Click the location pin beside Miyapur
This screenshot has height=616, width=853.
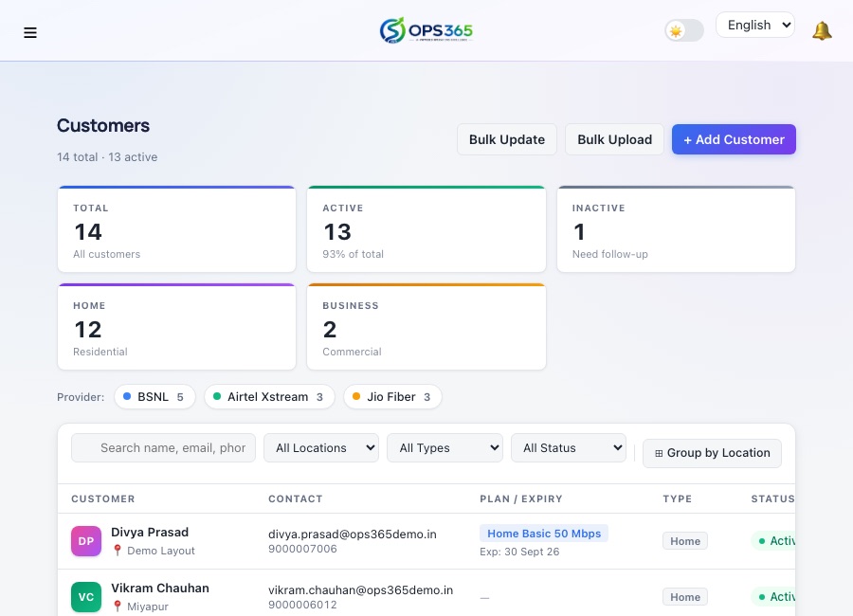click(117, 607)
